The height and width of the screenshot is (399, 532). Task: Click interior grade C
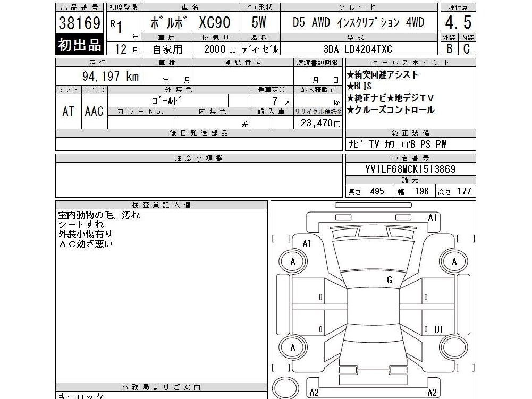point(467,48)
